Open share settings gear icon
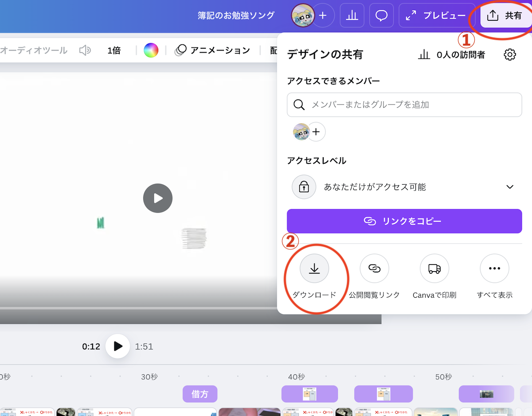This screenshot has width=532, height=416. pyautogui.click(x=510, y=55)
